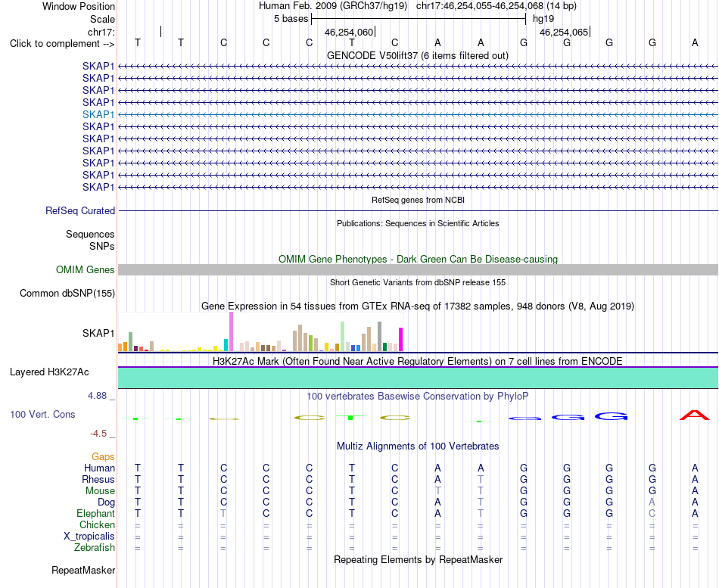Open '100 vertebrates Basewise Conservation by PhyloP' title
This screenshot has height=588, width=719.
(x=418, y=397)
